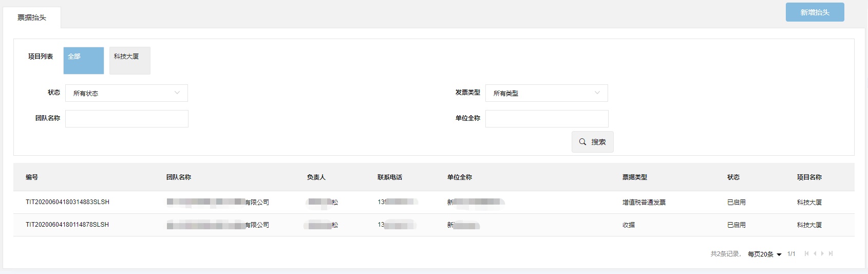Click the 新增抬头 button
The height and width of the screenshot is (274, 868).
coord(815,12)
